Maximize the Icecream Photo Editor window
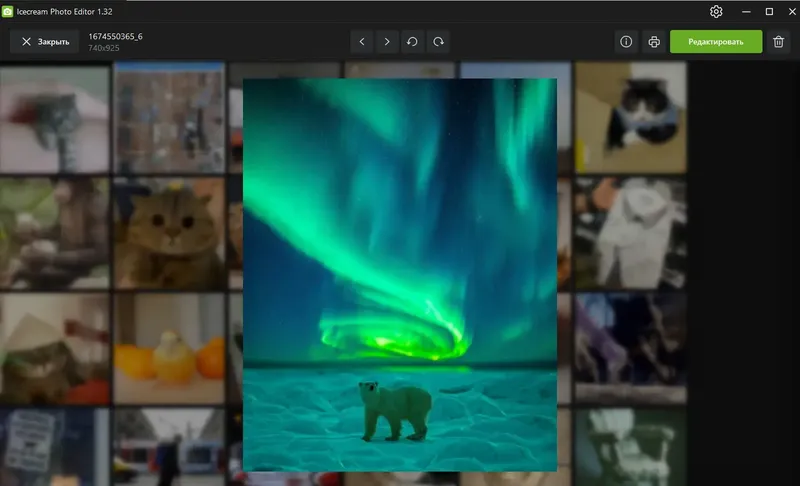The width and height of the screenshot is (800, 486). 769,11
